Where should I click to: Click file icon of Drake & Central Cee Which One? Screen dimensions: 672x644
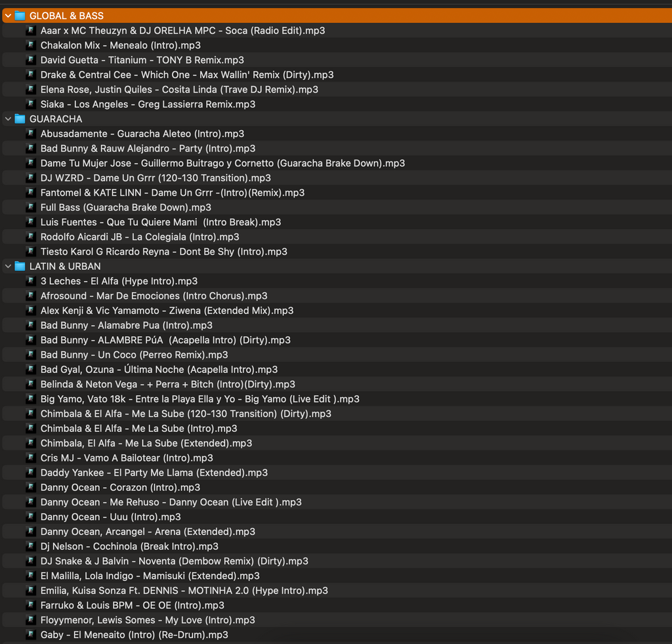pos(30,75)
